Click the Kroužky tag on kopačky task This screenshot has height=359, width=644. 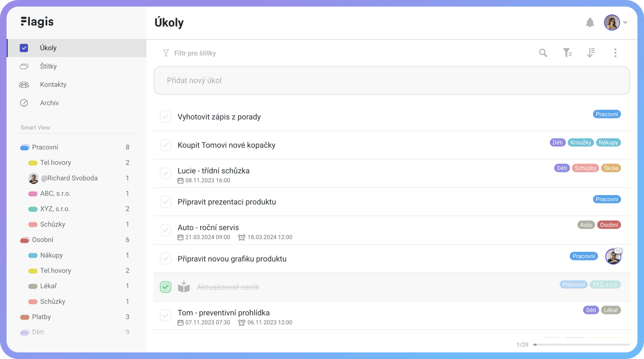click(x=581, y=142)
